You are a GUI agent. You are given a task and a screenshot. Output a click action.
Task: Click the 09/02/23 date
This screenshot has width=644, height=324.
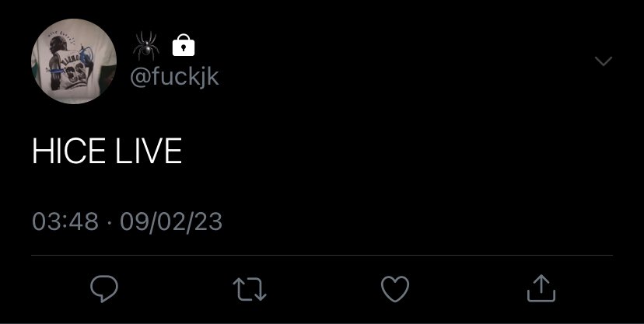click(x=171, y=222)
